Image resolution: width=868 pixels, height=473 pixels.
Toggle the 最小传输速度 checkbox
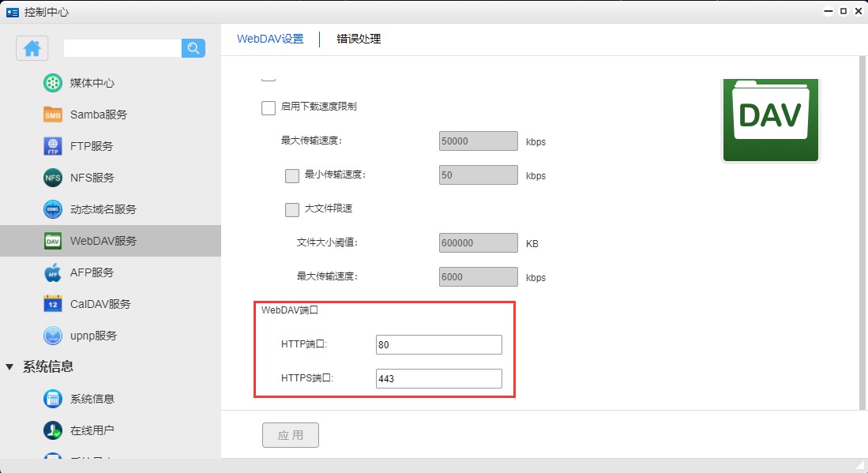292,175
